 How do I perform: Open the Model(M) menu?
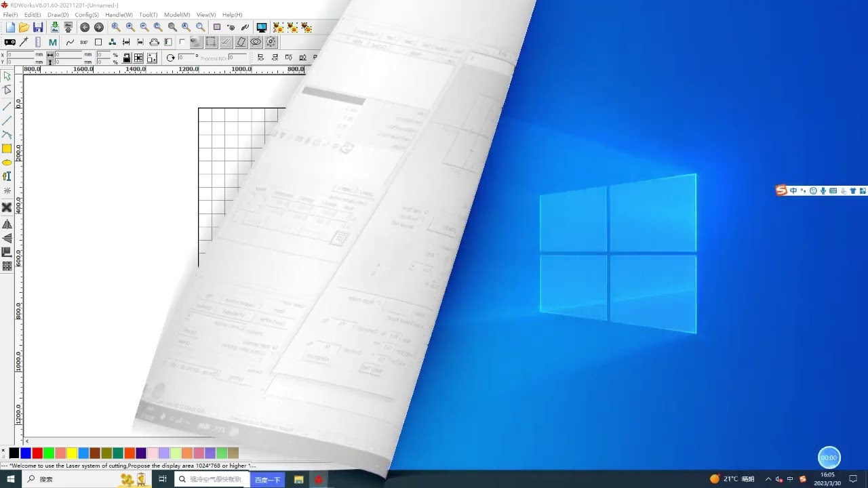point(177,15)
